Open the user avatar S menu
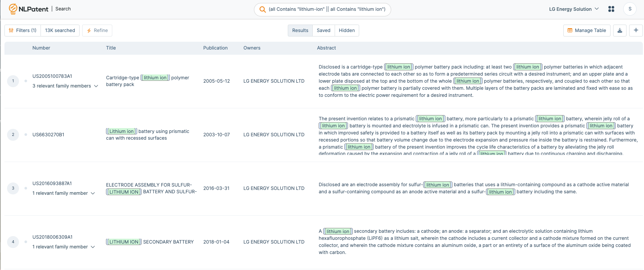 tap(629, 9)
